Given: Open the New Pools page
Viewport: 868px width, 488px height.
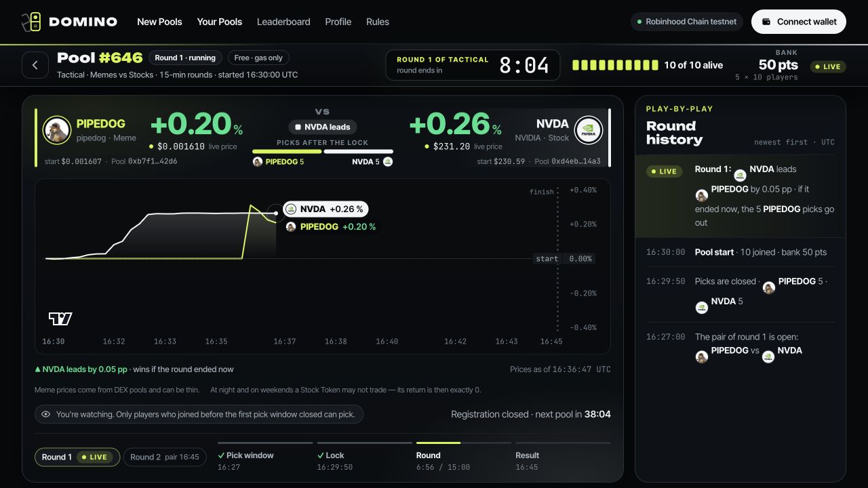Looking at the screenshot, I should coord(159,22).
